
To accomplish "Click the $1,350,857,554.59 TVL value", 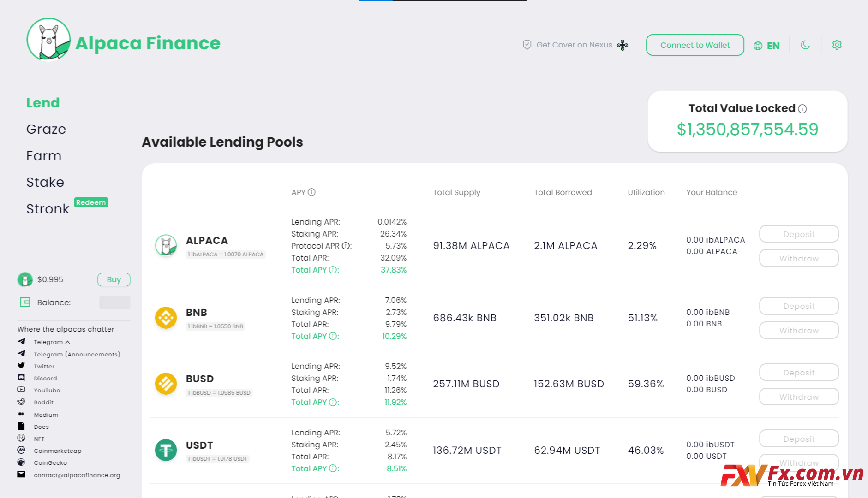I will (747, 129).
